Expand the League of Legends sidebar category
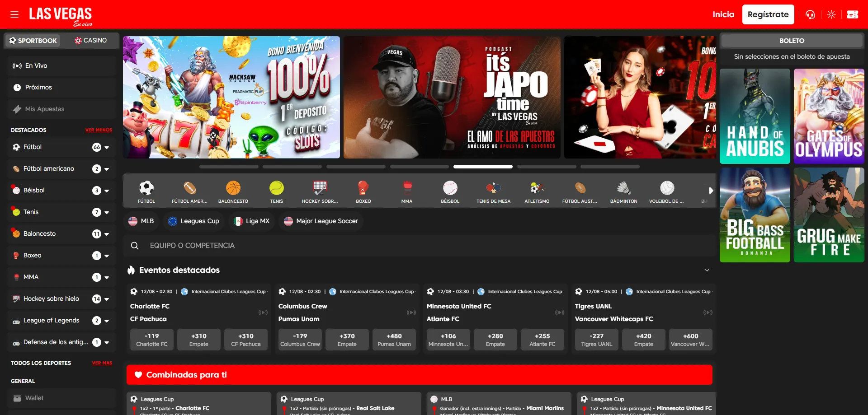 [x=107, y=321]
